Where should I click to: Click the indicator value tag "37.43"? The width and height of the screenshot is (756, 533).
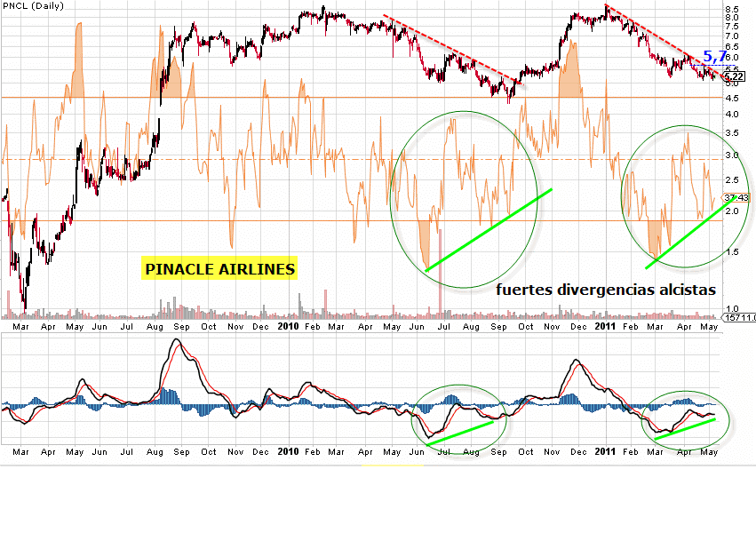(736, 197)
